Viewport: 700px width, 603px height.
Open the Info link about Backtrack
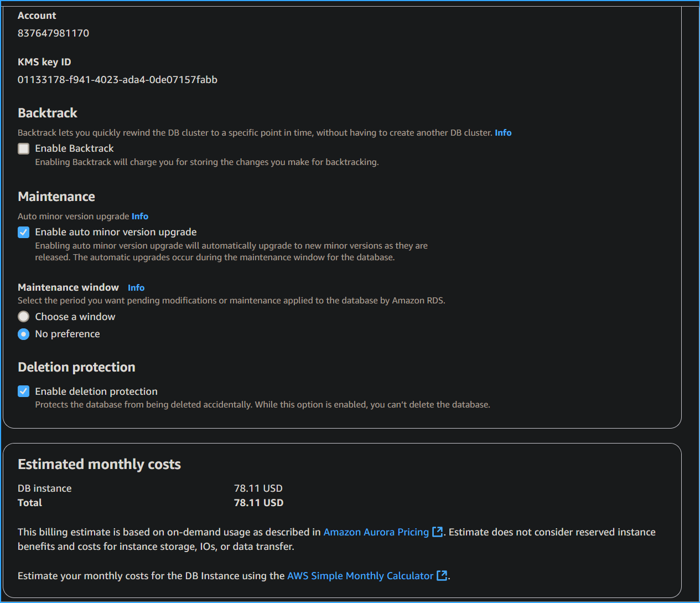point(502,132)
